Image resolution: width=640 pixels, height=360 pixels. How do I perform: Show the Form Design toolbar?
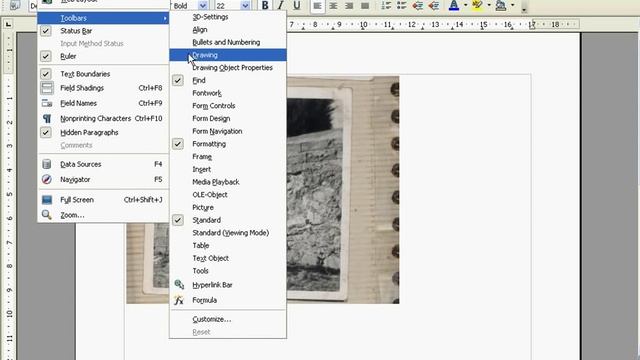pyautogui.click(x=228, y=118)
